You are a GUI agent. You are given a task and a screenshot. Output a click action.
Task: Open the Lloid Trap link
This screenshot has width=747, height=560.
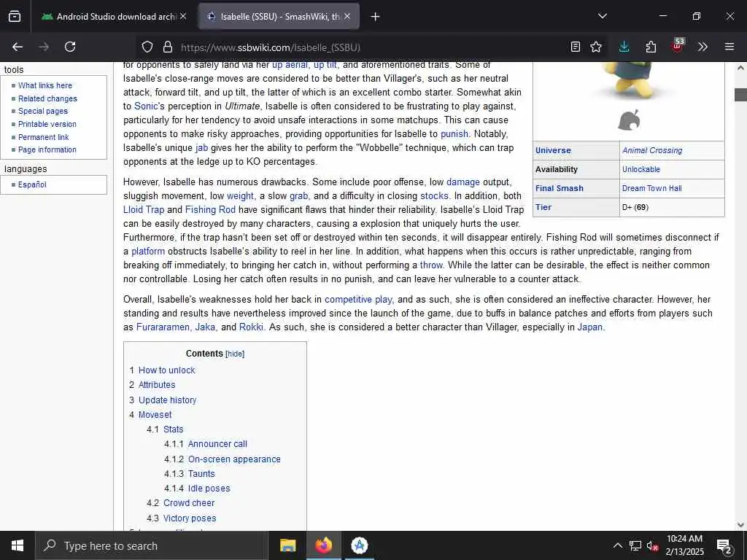[x=144, y=209]
